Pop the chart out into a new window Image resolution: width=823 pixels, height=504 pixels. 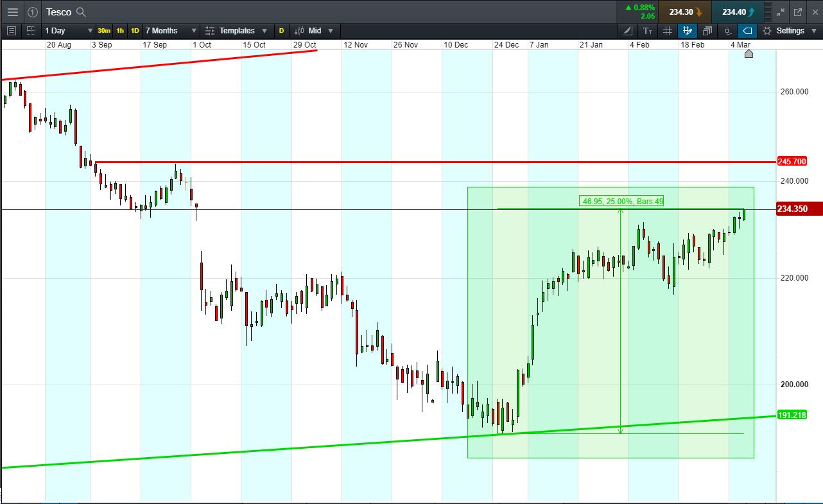(x=798, y=12)
